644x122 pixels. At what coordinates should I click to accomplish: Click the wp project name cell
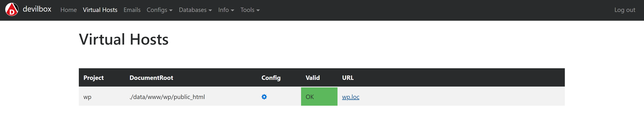[88, 97]
